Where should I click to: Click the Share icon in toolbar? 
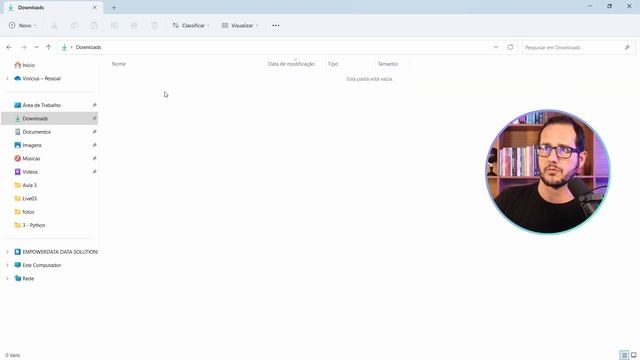[134, 25]
